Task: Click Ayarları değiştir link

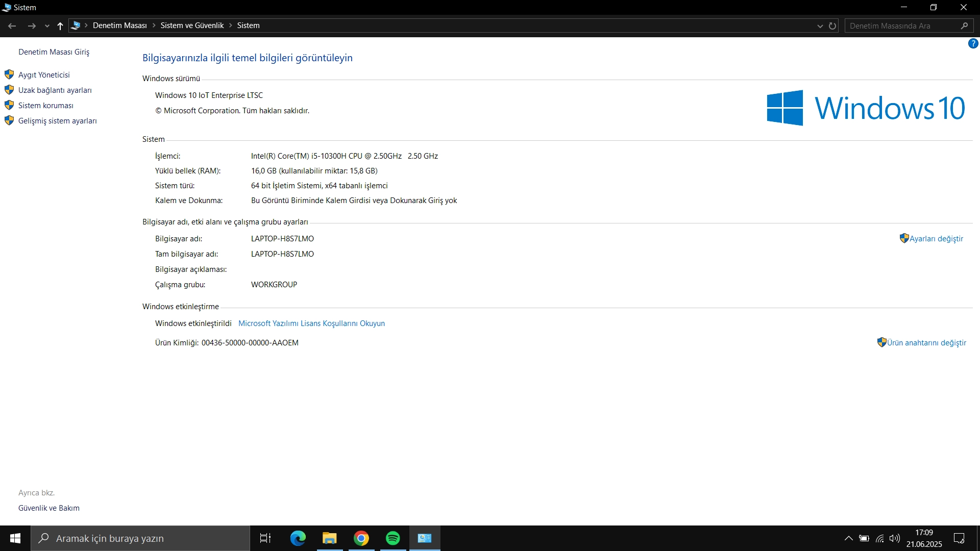Action: (936, 239)
